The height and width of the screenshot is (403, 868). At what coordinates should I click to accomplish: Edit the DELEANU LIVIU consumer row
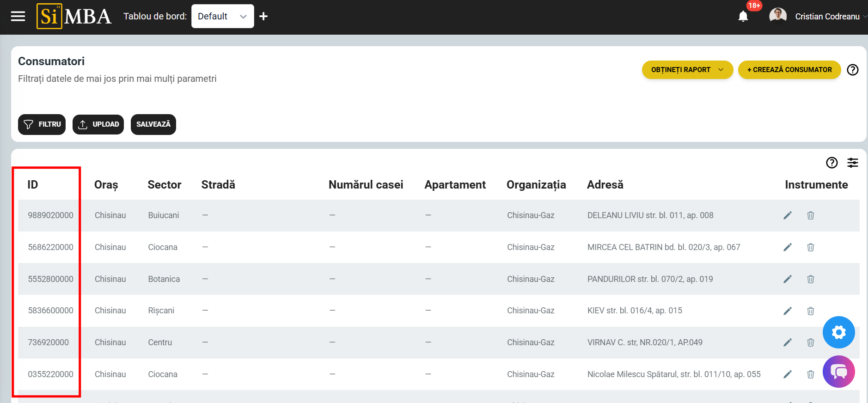click(x=788, y=215)
